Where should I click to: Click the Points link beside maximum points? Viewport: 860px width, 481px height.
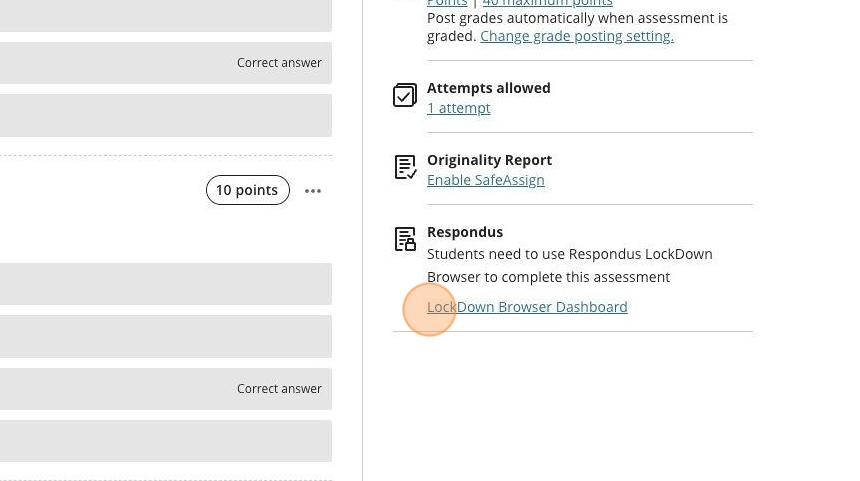447,4
